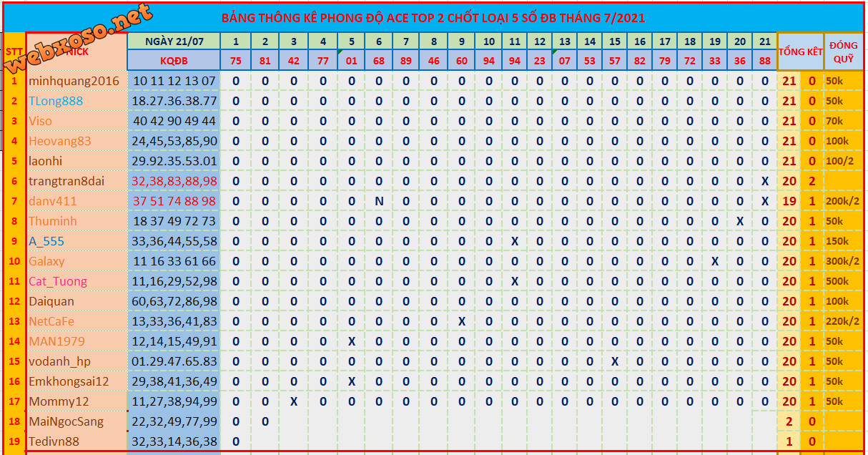The image size is (868, 455).
Task: Click the Galaxy name cell
Action: coord(77,261)
